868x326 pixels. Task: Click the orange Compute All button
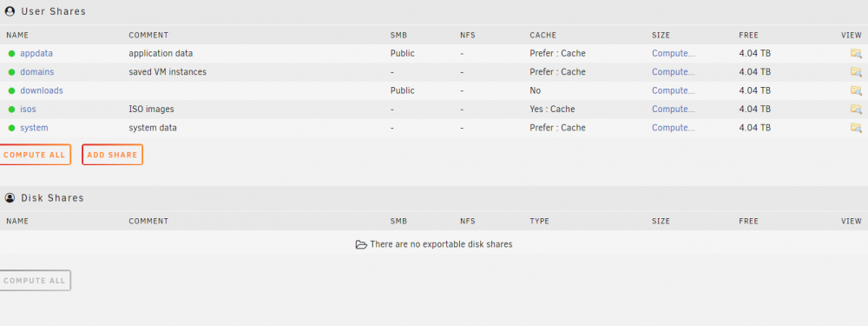(35, 155)
